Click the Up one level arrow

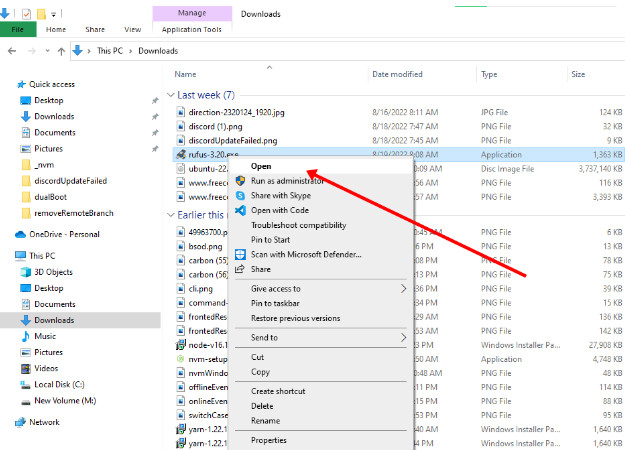point(61,51)
